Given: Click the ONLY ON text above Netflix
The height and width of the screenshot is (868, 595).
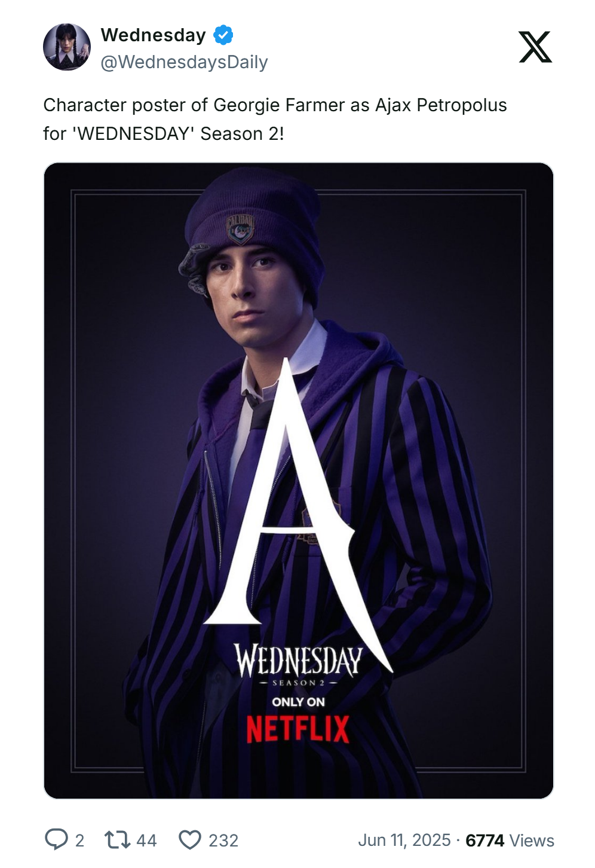Looking at the screenshot, I should pos(298,702).
